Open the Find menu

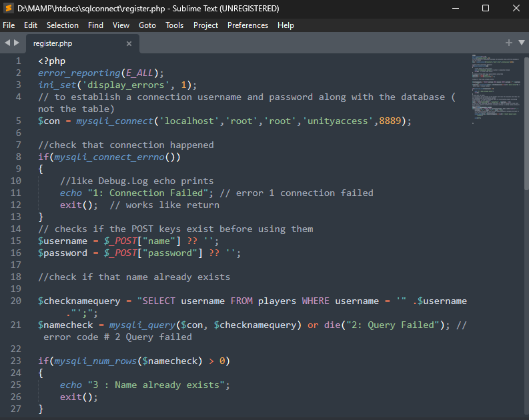point(95,25)
